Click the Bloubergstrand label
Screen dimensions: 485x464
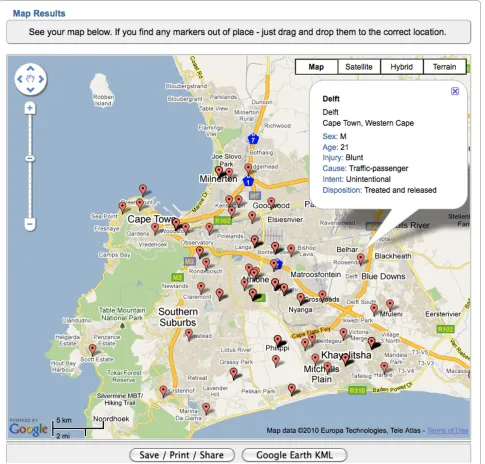(x=186, y=86)
